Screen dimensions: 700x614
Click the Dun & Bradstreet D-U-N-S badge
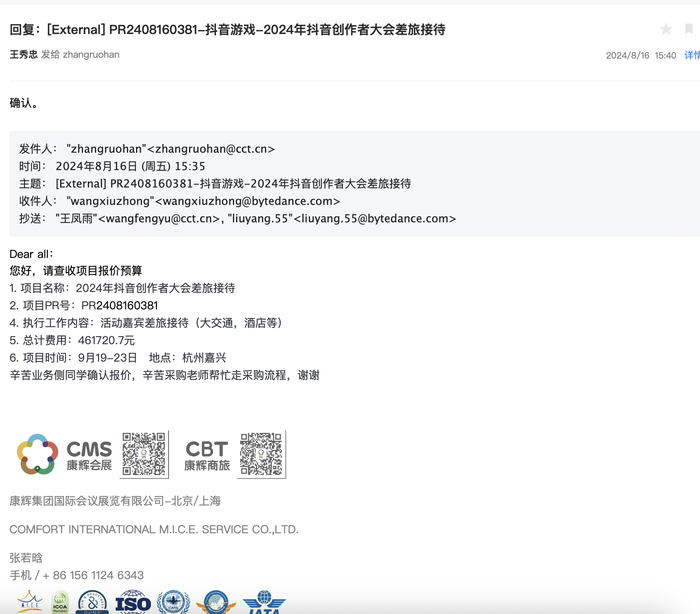93,603
